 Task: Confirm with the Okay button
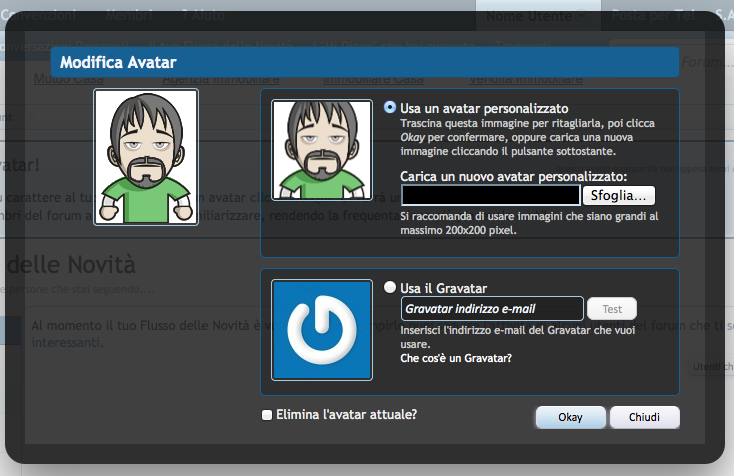[570, 417]
